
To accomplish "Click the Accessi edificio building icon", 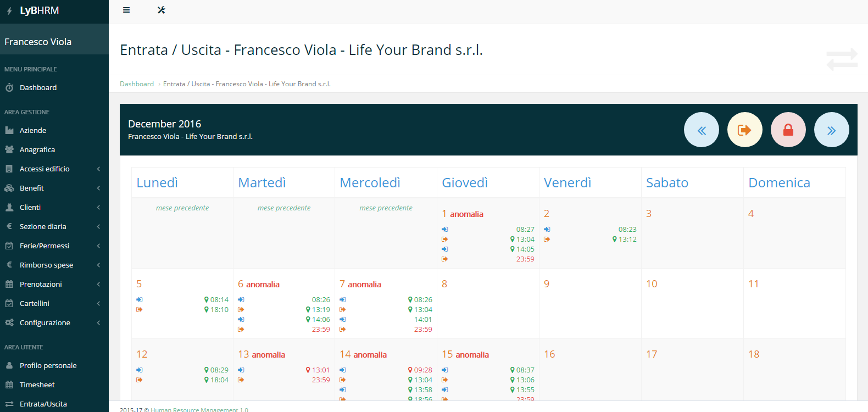I will [9, 169].
